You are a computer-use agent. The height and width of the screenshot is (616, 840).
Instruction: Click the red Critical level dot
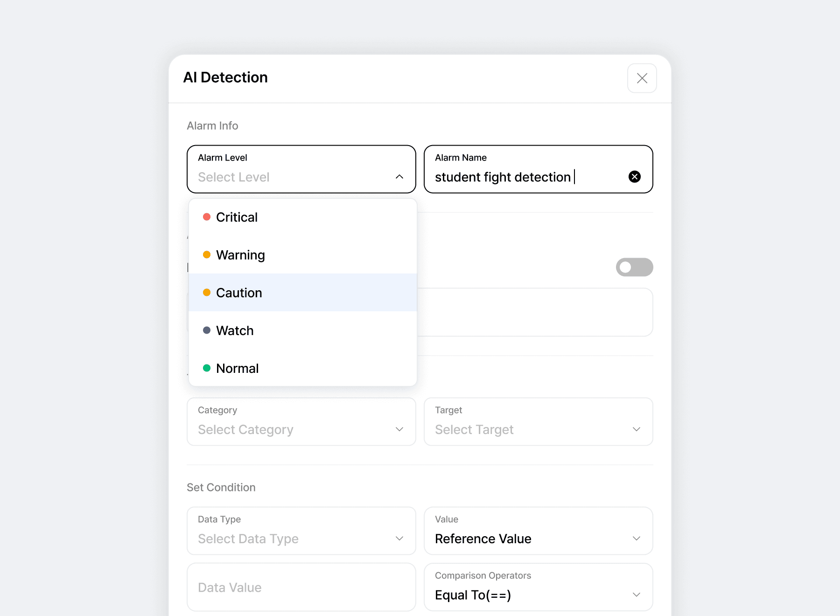click(207, 217)
